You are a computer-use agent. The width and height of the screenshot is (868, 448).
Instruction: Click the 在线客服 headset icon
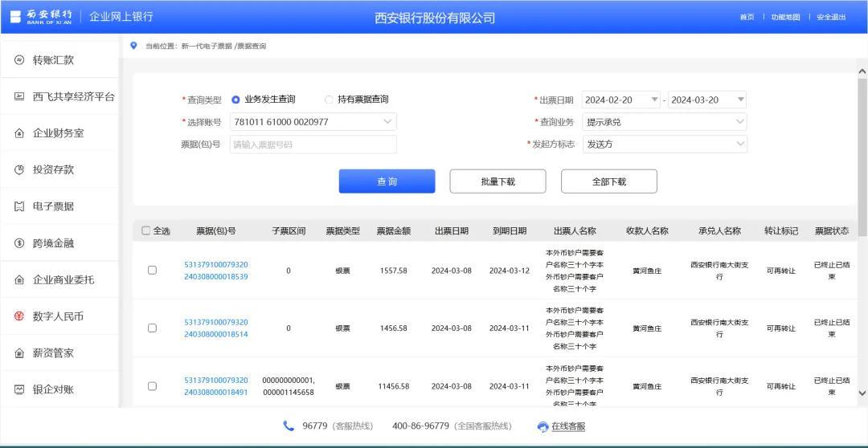[543, 426]
